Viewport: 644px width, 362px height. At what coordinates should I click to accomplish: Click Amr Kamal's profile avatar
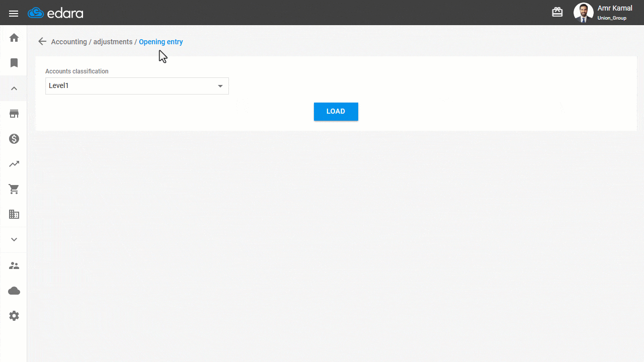click(584, 13)
